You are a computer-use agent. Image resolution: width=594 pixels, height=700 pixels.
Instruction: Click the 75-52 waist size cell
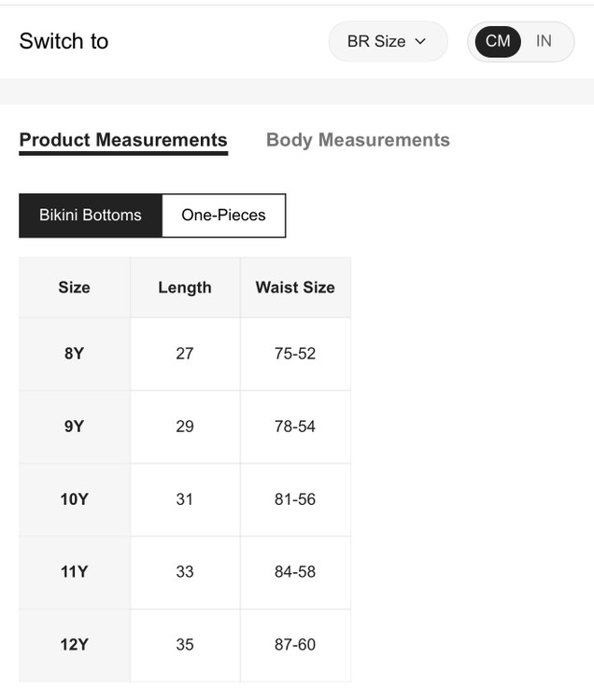click(x=295, y=354)
